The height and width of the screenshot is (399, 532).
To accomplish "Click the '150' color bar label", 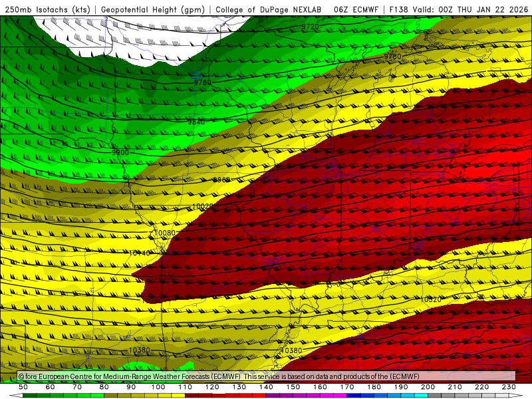I will pos(293,387).
